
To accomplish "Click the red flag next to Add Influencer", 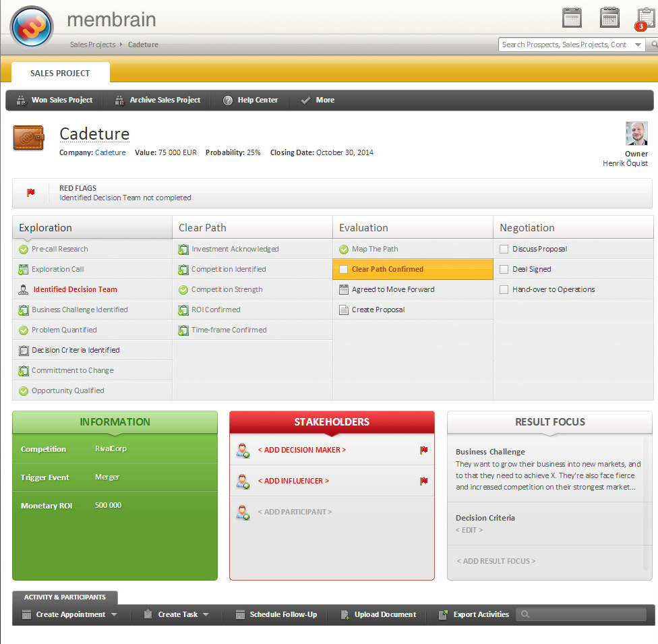I will click(424, 481).
